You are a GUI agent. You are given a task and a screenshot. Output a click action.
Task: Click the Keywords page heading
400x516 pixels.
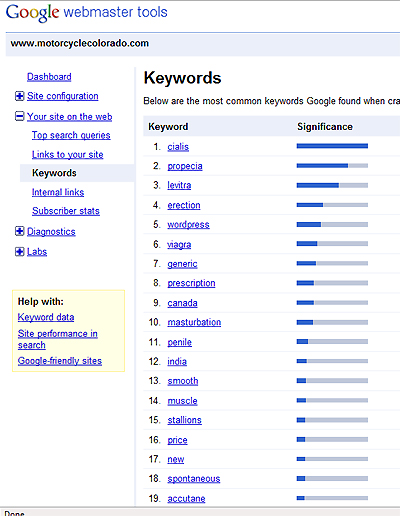182,78
